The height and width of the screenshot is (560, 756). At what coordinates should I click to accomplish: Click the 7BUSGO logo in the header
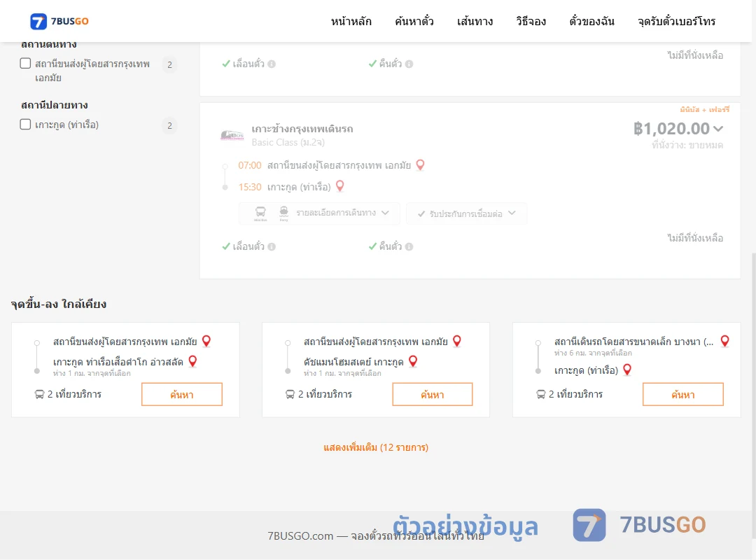(x=59, y=21)
